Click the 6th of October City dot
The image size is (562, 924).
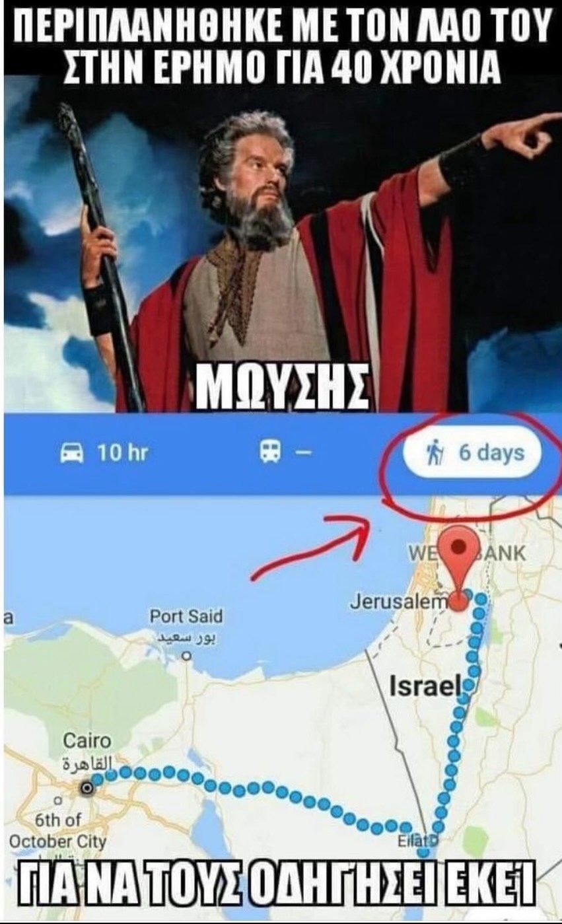tap(57, 801)
